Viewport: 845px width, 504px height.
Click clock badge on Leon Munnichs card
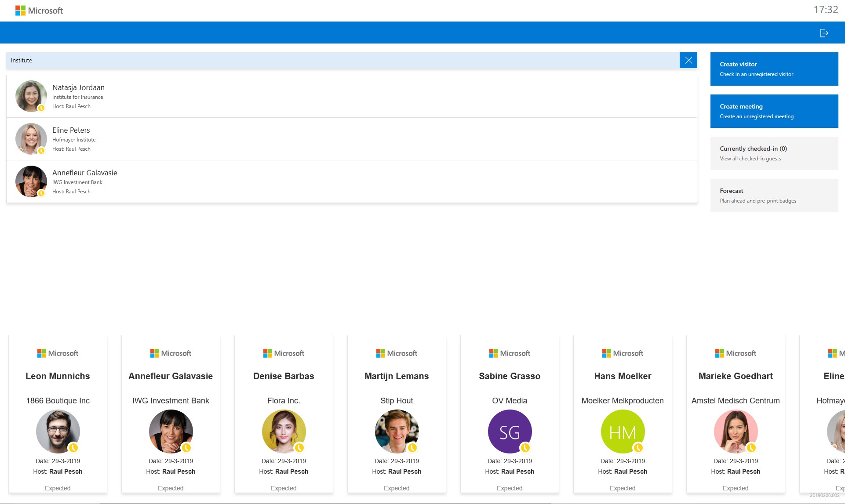click(73, 448)
